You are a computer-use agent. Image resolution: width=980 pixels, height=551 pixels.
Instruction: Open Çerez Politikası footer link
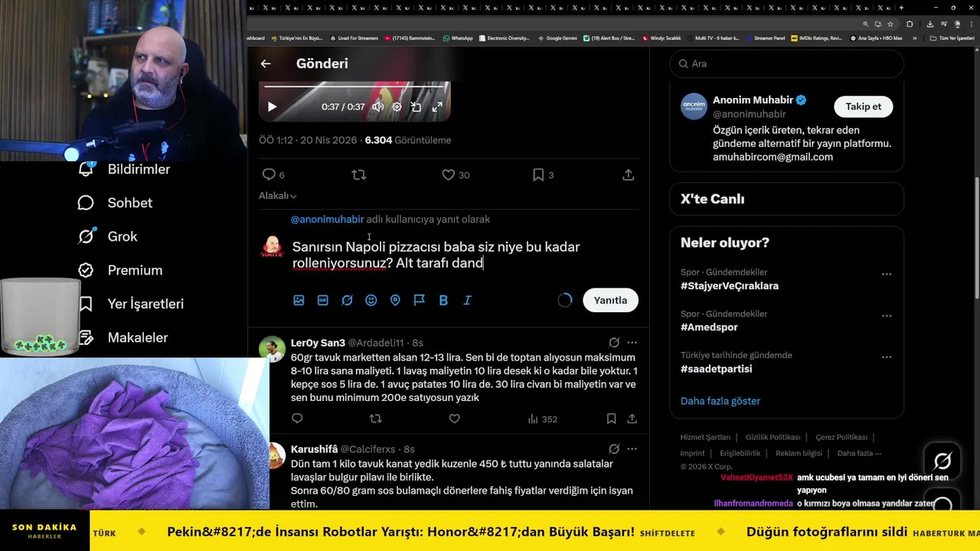pyautogui.click(x=841, y=438)
